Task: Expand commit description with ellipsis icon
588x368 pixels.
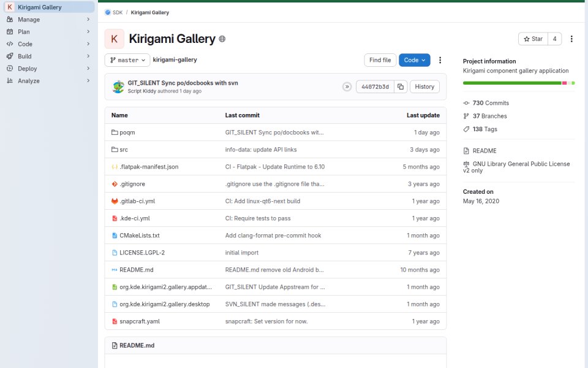Action: coord(347,86)
